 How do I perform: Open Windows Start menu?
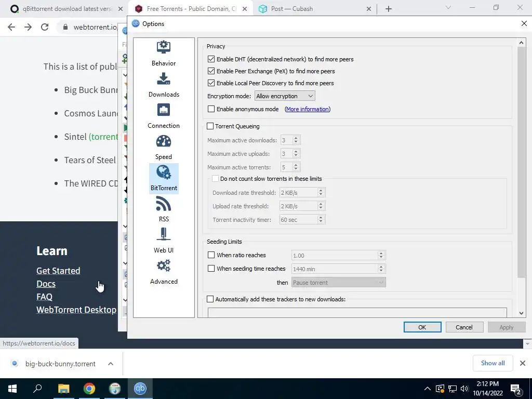(x=12, y=389)
